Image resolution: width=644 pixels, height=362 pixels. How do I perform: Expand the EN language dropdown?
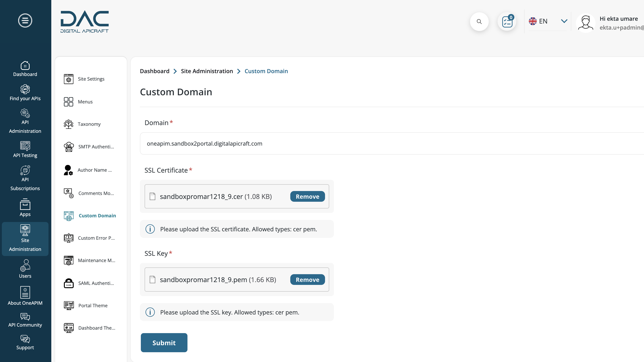(548, 21)
